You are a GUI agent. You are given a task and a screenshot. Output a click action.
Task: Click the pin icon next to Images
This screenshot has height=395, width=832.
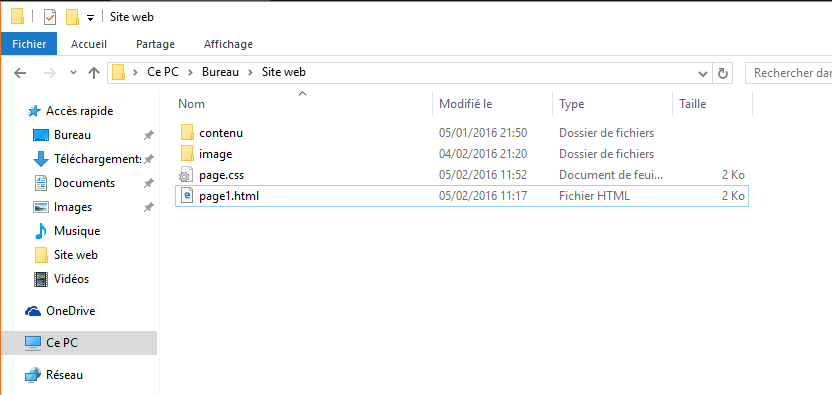[x=149, y=208]
